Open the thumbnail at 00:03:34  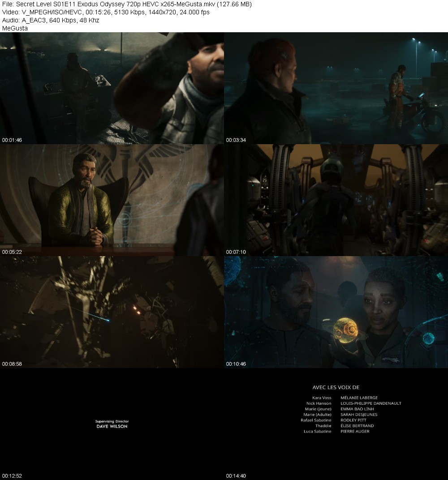coord(336,88)
